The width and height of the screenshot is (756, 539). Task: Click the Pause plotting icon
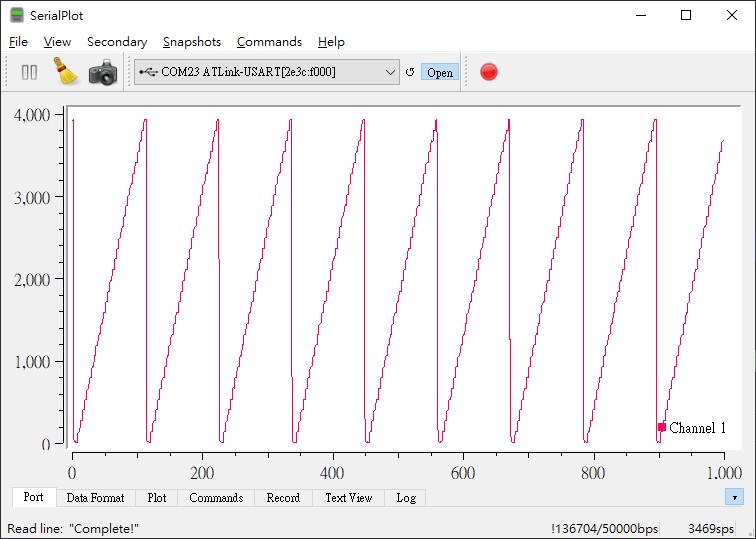click(x=29, y=72)
